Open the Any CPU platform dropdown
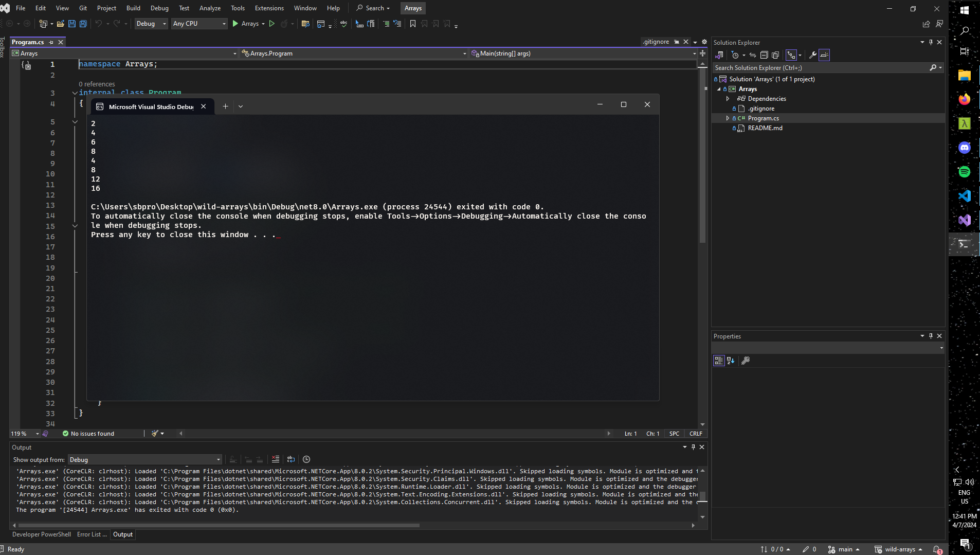This screenshot has width=980, height=555. pos(199,24)
